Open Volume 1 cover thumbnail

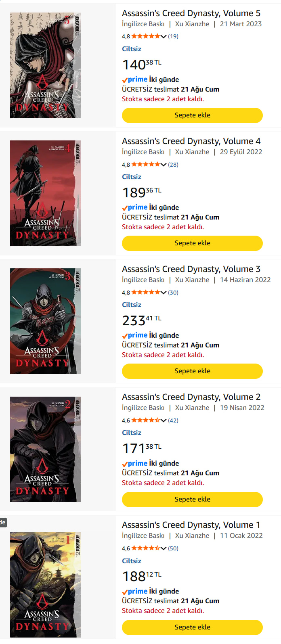coord(45,585)
